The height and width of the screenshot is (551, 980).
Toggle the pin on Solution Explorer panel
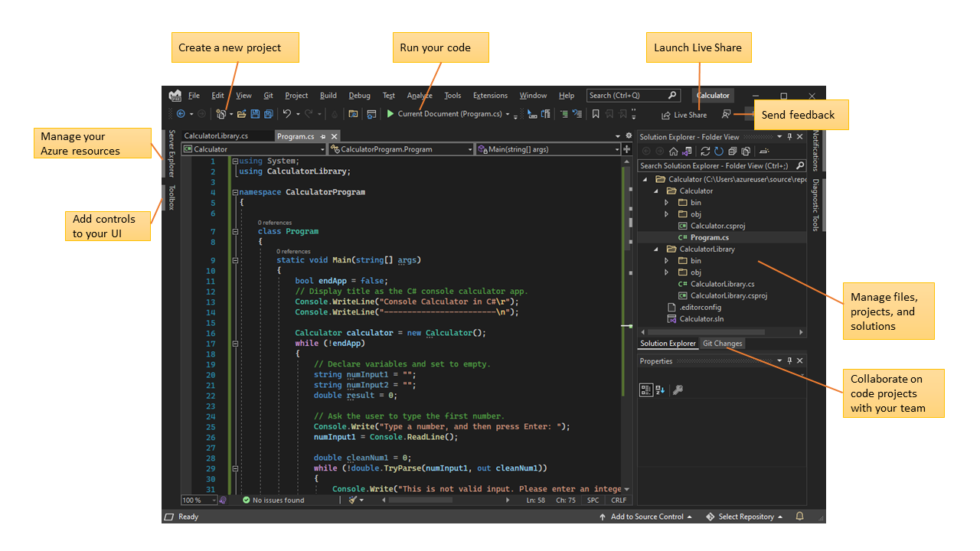[789, 137]
